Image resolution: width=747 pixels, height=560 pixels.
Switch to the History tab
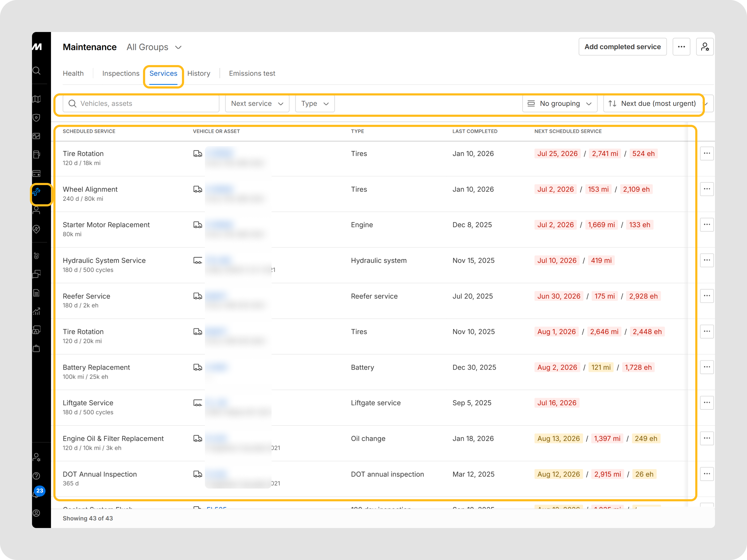click(x=198, y=74)
